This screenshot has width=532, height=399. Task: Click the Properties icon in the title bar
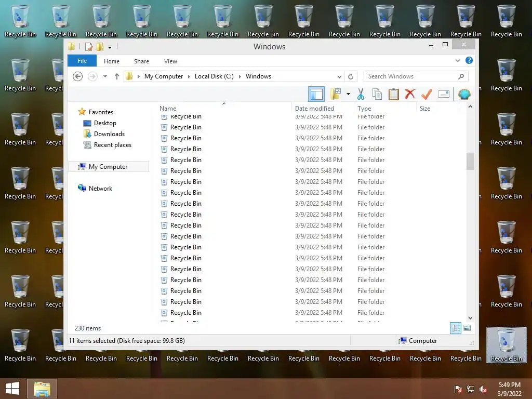click(x=88, y=46)
